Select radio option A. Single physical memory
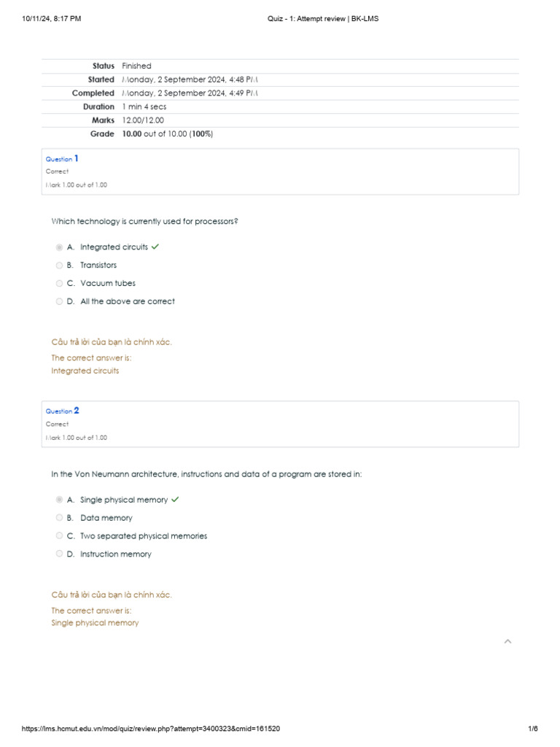This screenshot has width=560, height=747. click(x=59, y=500)
